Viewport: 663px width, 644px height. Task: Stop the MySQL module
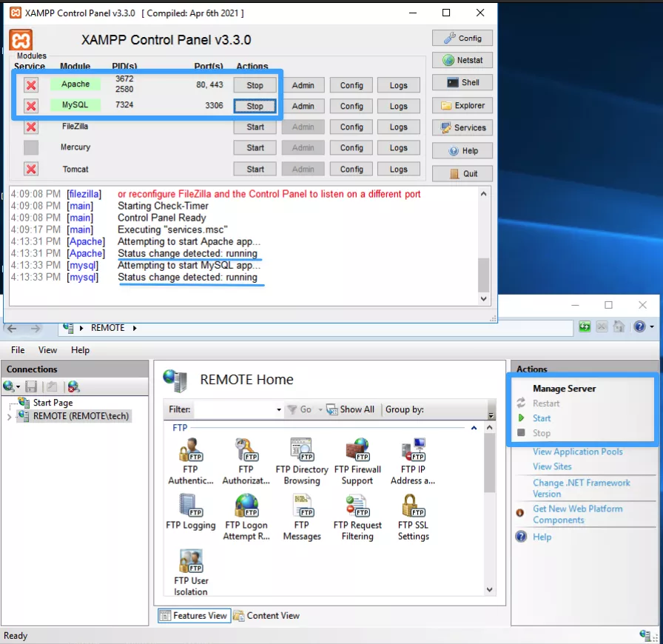click(x=255, y=106)
